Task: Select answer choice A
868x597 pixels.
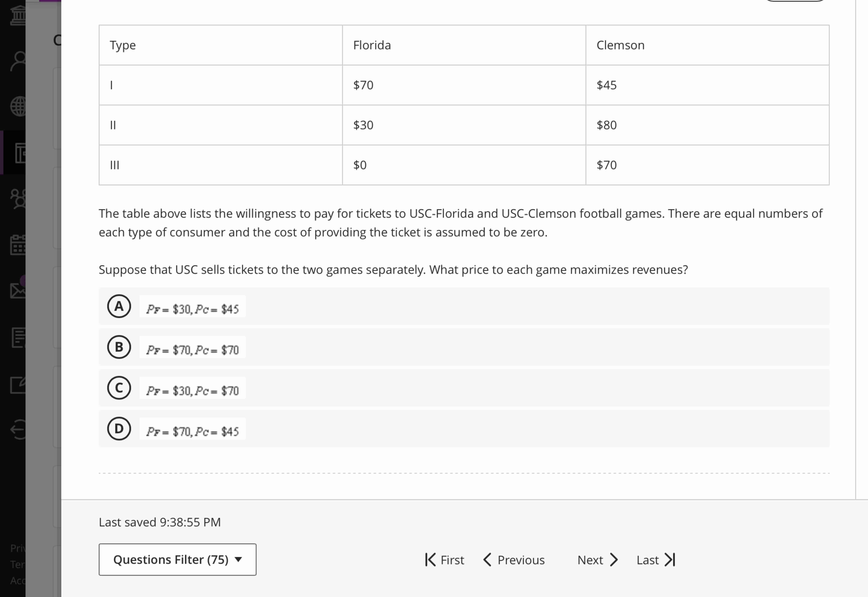Action: 119,306
